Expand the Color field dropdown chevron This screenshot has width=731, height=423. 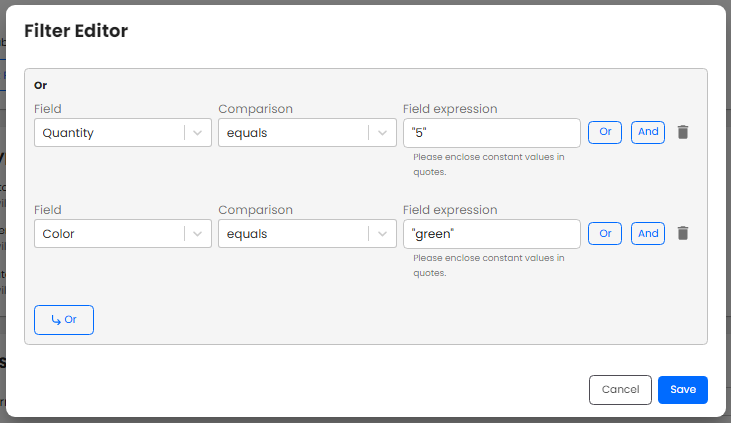coord(197,234)
